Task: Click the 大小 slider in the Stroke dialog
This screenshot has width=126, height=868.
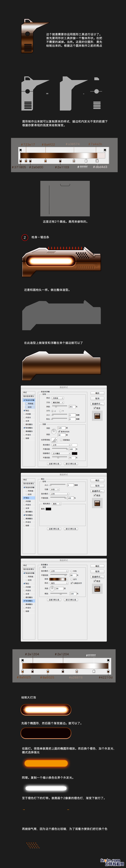Action: coord(57,485)
